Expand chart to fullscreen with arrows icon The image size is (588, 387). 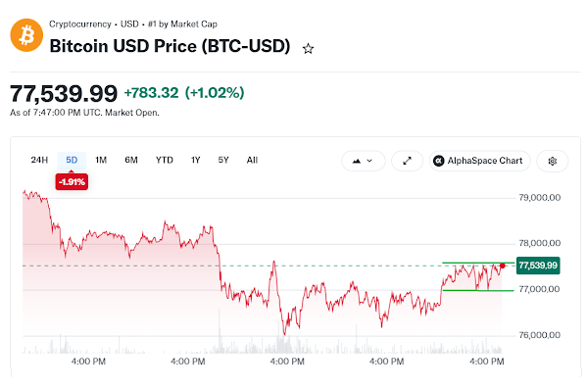point(407,161)
